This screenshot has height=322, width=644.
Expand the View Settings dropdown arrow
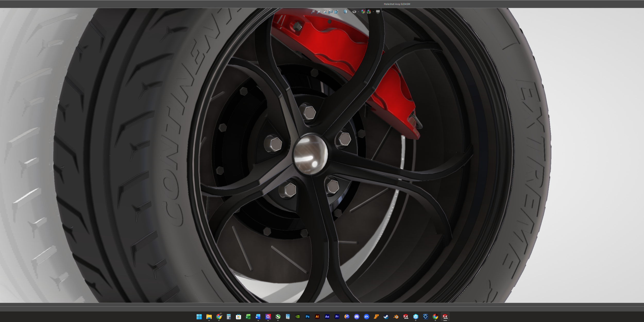382,12
